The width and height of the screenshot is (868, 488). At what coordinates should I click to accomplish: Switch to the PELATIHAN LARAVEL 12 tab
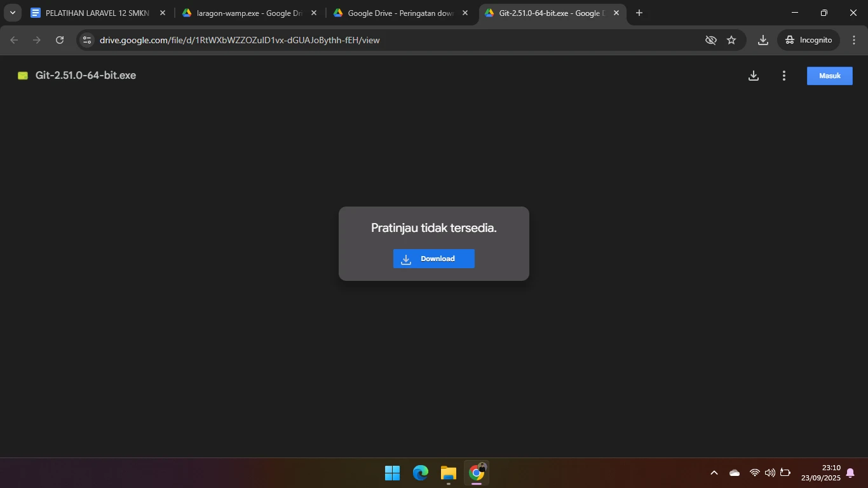click(95, 13)
